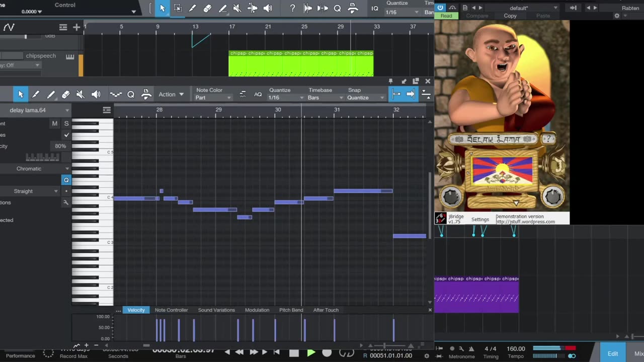Select the Eraser tool in the music editor
This screenshot has height=362, width=644.
click(x=66, y=94)
